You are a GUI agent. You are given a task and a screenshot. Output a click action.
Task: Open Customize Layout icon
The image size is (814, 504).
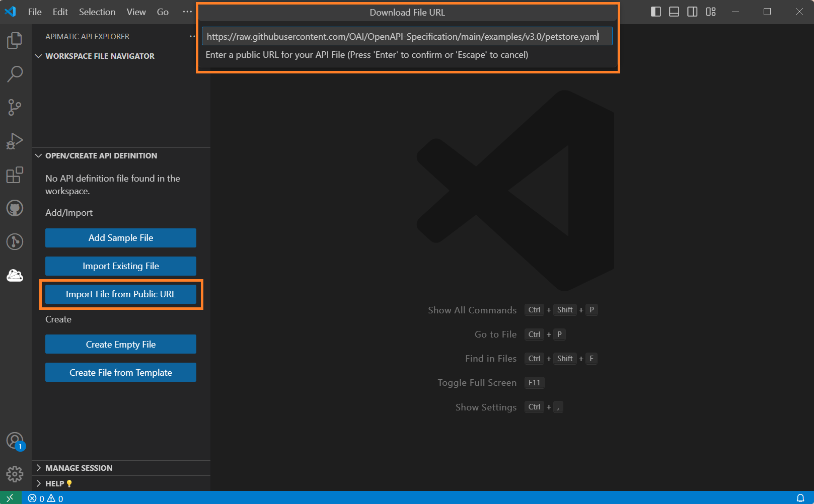pos(711,12)
